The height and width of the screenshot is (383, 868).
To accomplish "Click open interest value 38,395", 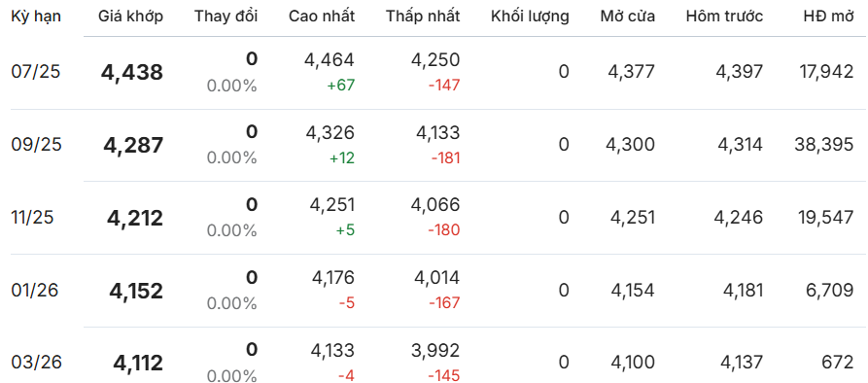I will coord(823,145).
